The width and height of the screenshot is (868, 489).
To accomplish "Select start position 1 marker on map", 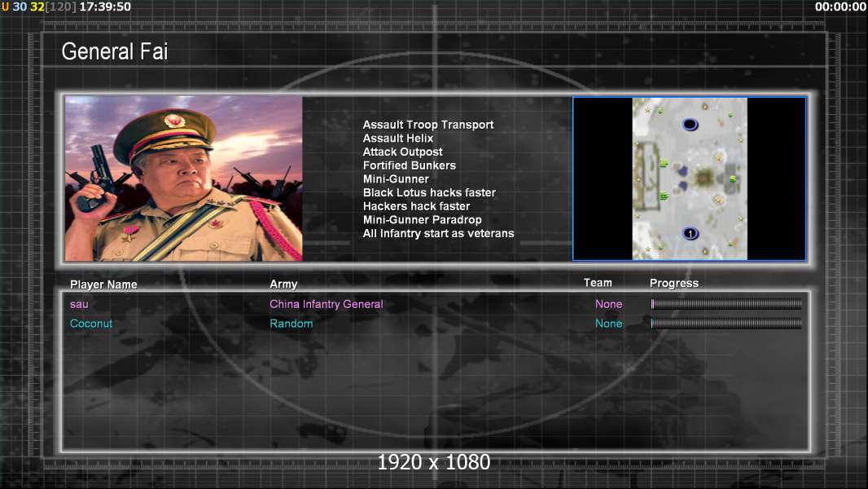I will click(x=690, y=233).
